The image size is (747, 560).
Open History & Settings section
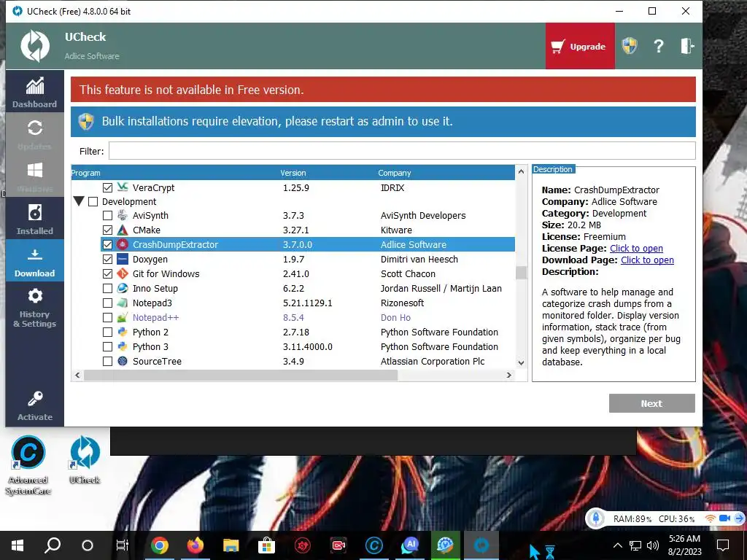pos(35,307)
